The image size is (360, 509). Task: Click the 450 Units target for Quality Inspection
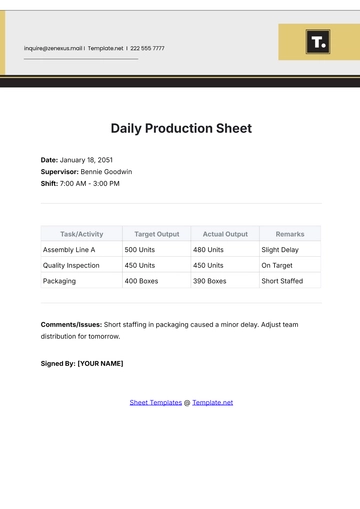(157, 265)
